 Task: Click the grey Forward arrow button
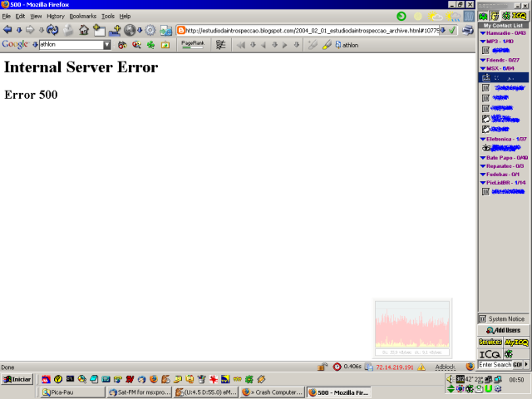(30, 30)
